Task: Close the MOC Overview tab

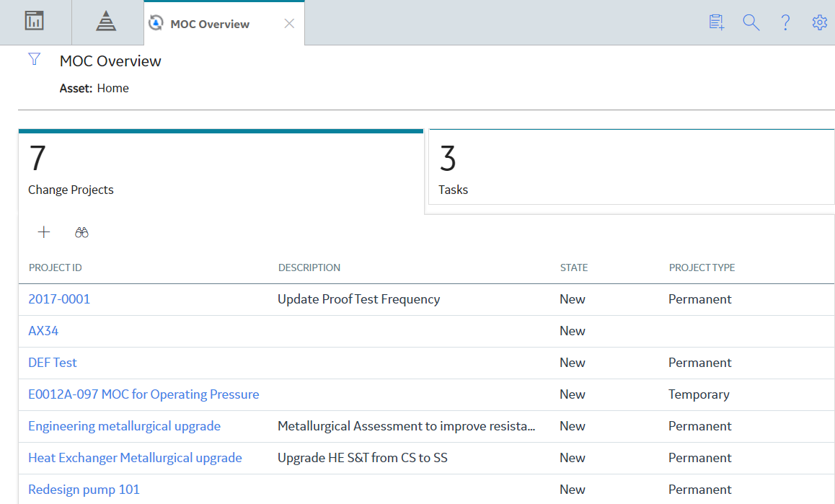Action: tap(289, 24)
